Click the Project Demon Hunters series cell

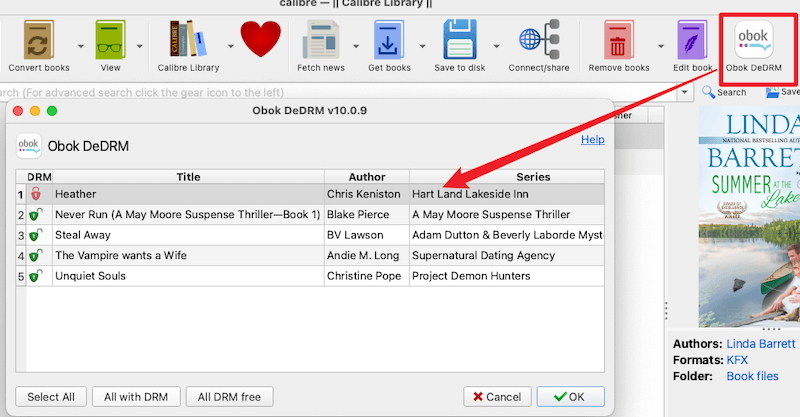507,276
